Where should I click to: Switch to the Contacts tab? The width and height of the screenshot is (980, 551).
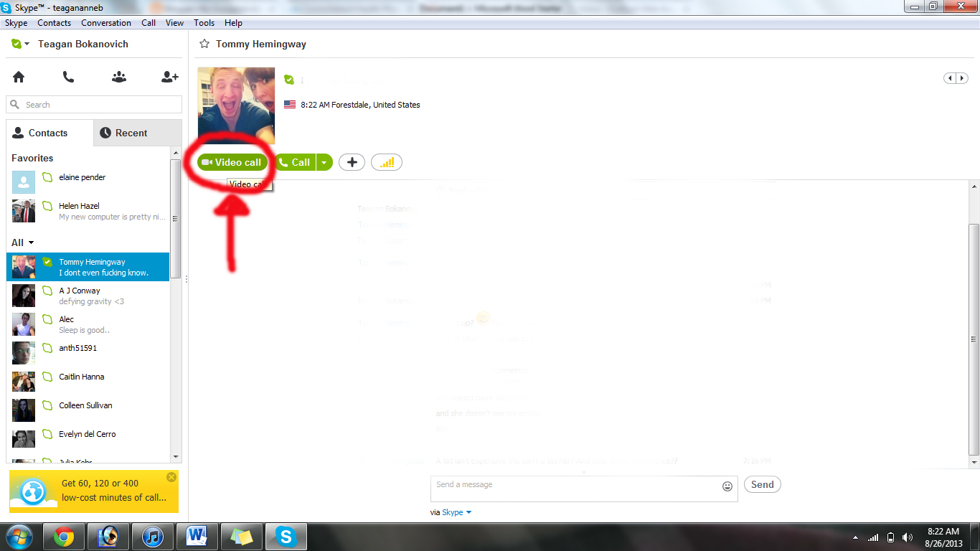(50, 133)
